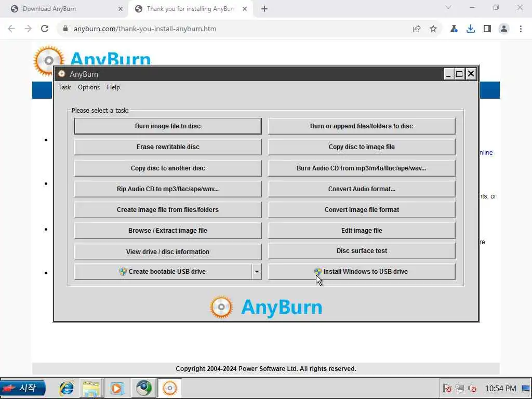Screen dimensions: 532x399
Task: Click Burn image file to disc
Action: [x=168, y=126]
